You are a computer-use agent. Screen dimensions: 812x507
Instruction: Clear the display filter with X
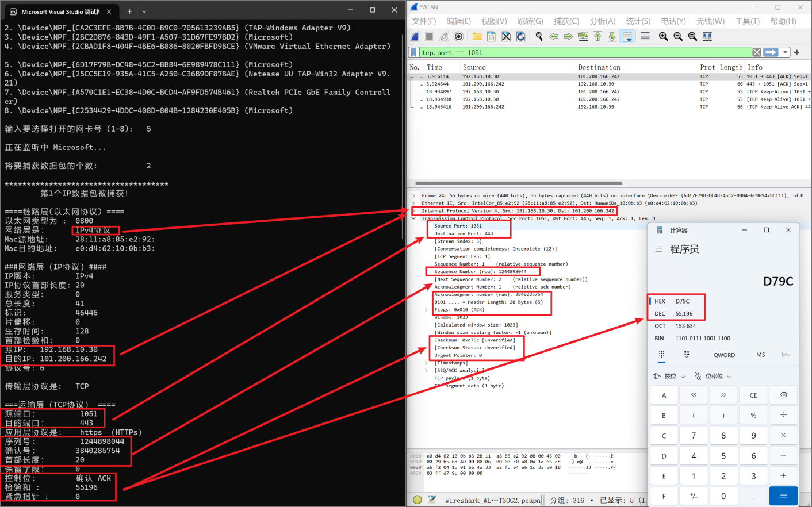(757, 52)
